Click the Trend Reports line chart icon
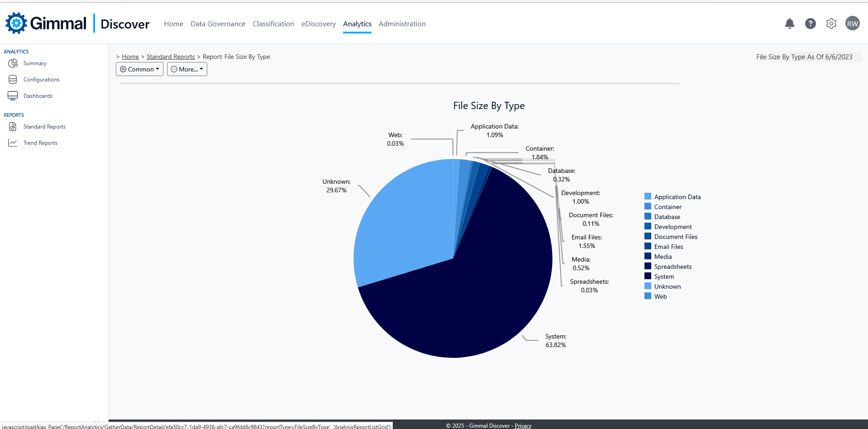The width and height of the screenshot is (868, 429). (x=13, y=143)
